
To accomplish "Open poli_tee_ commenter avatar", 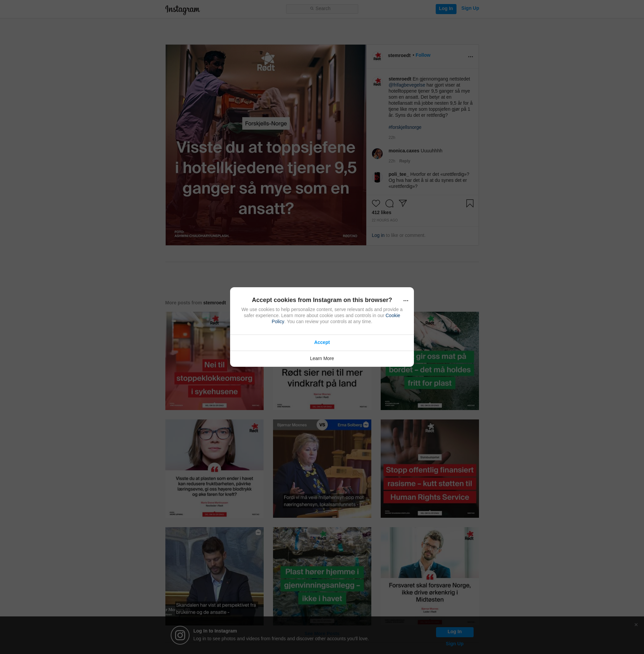I will [x=377, y=177].
